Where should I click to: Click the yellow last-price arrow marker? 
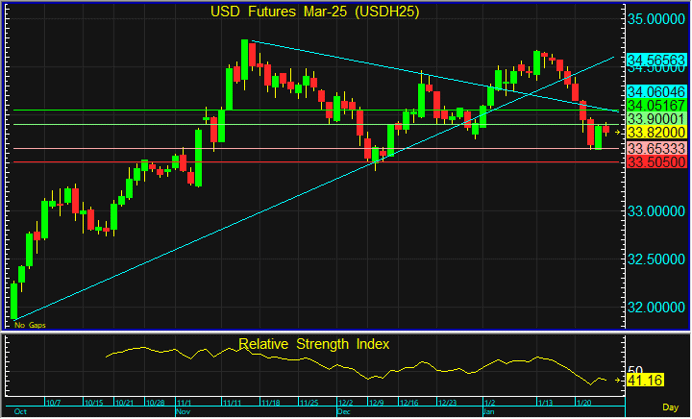619,132
